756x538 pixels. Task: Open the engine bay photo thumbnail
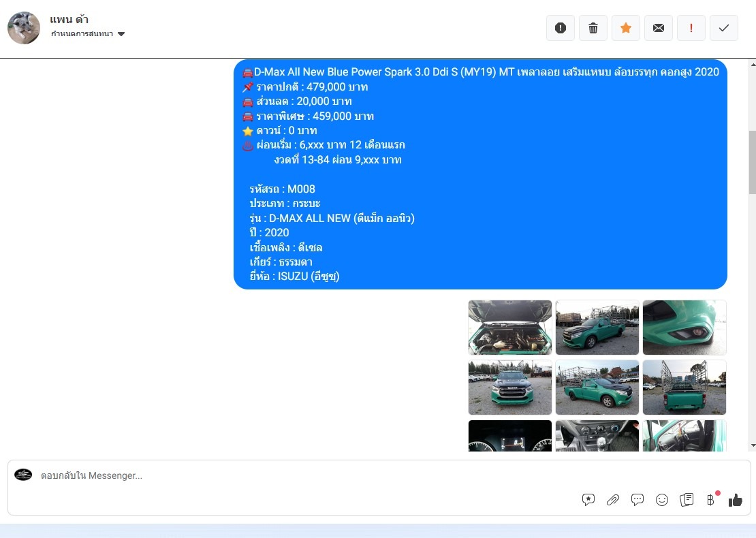[x=510, y=328]
